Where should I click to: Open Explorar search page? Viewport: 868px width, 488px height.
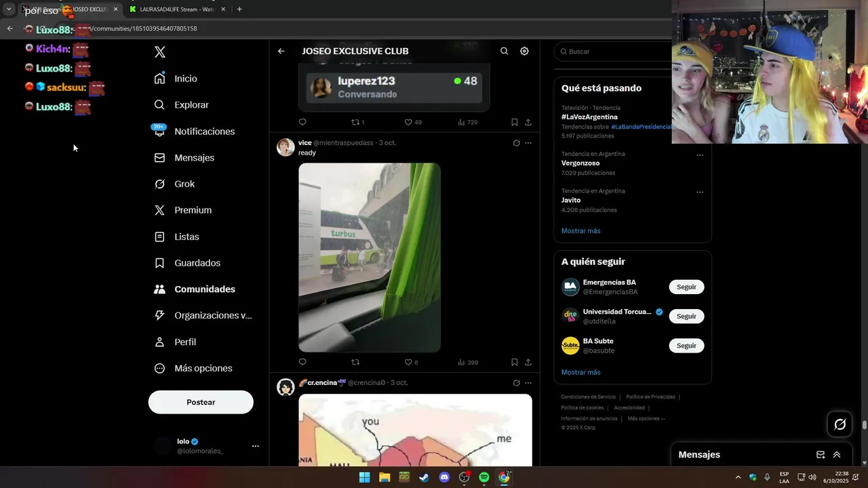(x=181, y=105)
